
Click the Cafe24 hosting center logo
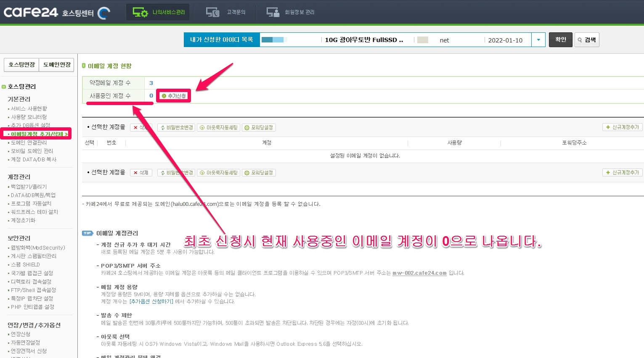(56, 13)
